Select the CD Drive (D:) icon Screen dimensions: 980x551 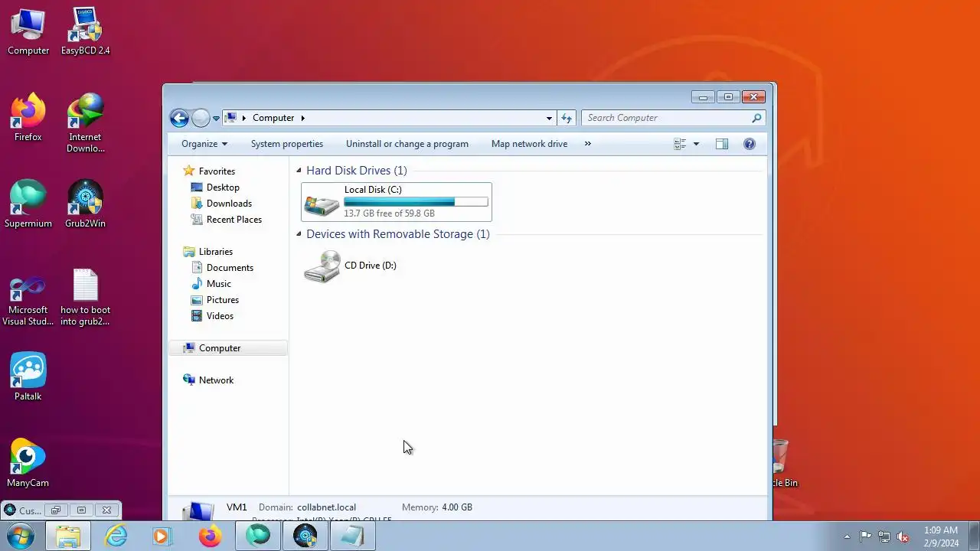pos(322,266)
